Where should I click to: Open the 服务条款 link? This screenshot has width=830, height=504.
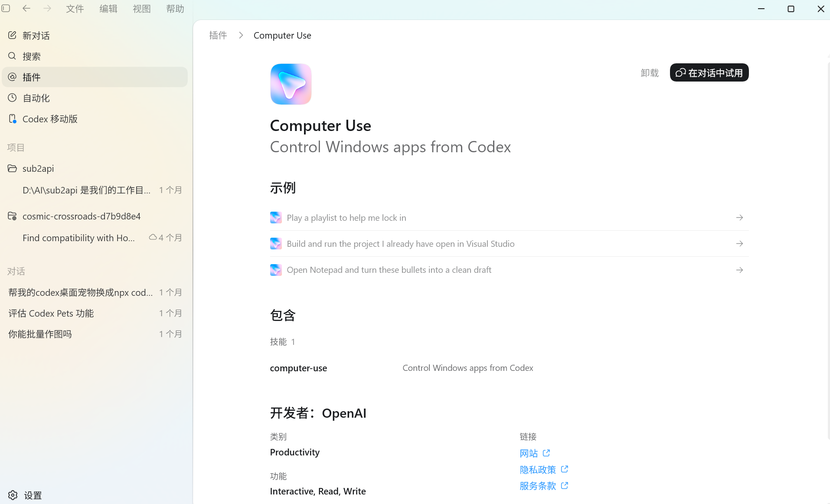coord(538,486)
